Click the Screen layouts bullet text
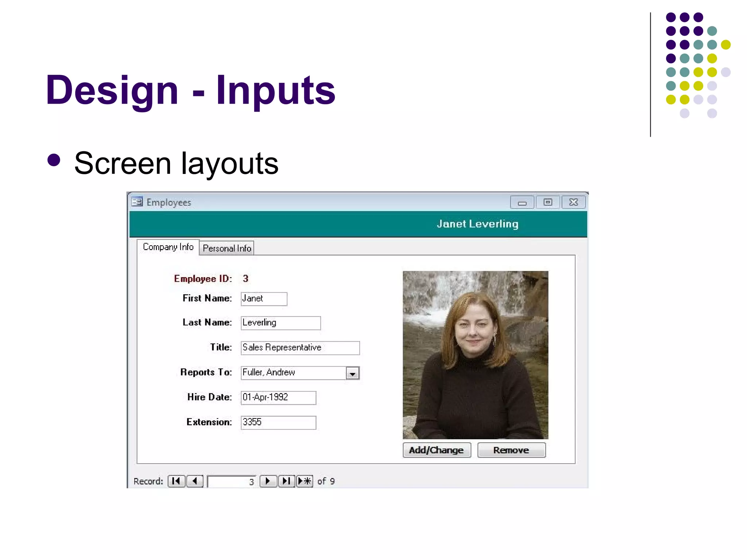The image size is (747, 560). tap(176, 163)
